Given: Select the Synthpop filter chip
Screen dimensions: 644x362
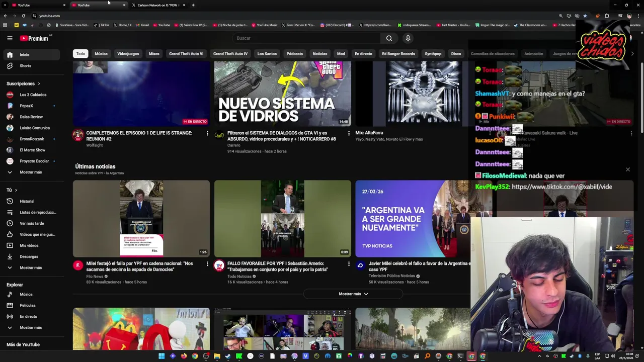Looking at the screenshot, I should 433,54.
